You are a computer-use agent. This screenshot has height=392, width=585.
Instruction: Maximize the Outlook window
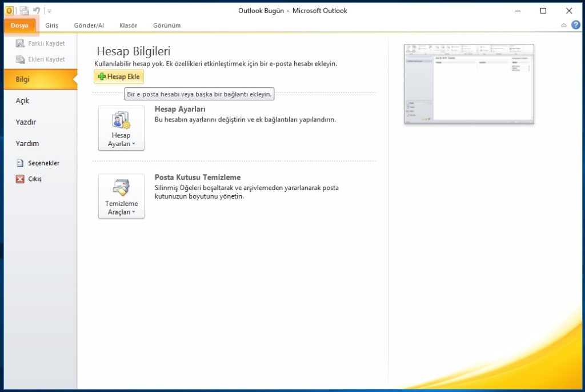[543, 11]
